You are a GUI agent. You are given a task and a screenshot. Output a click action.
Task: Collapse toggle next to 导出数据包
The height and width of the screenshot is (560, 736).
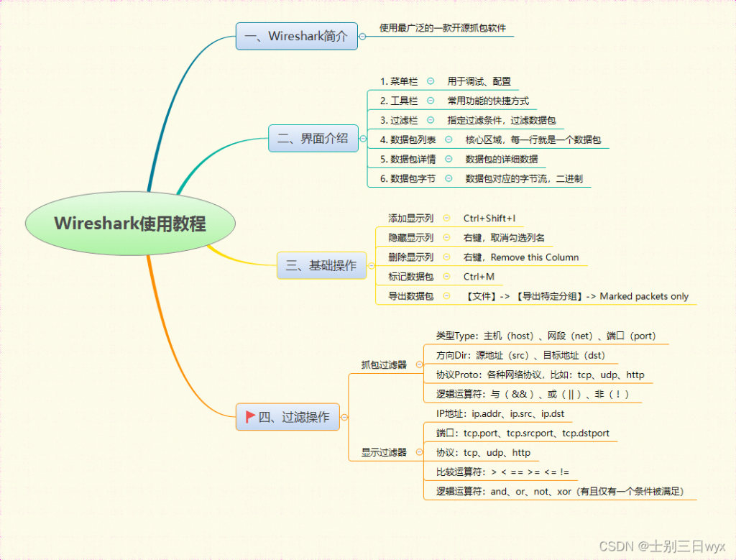coord(447,295)
